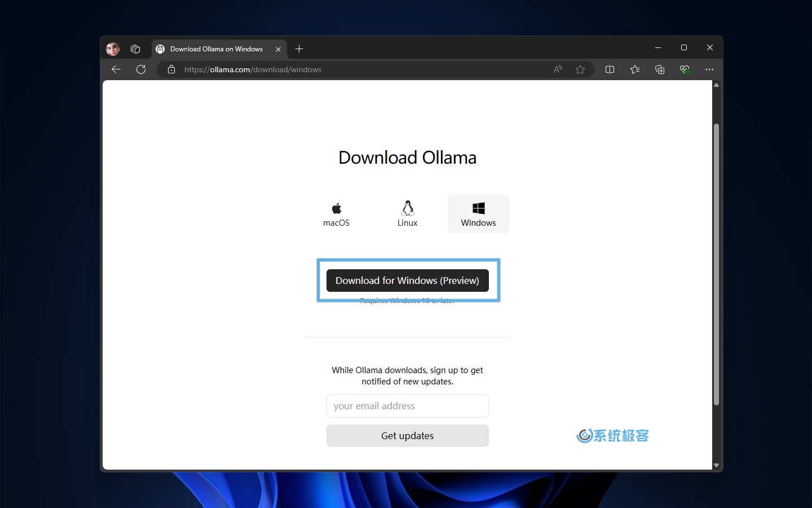Close the Edge browser window

point(710,48)
